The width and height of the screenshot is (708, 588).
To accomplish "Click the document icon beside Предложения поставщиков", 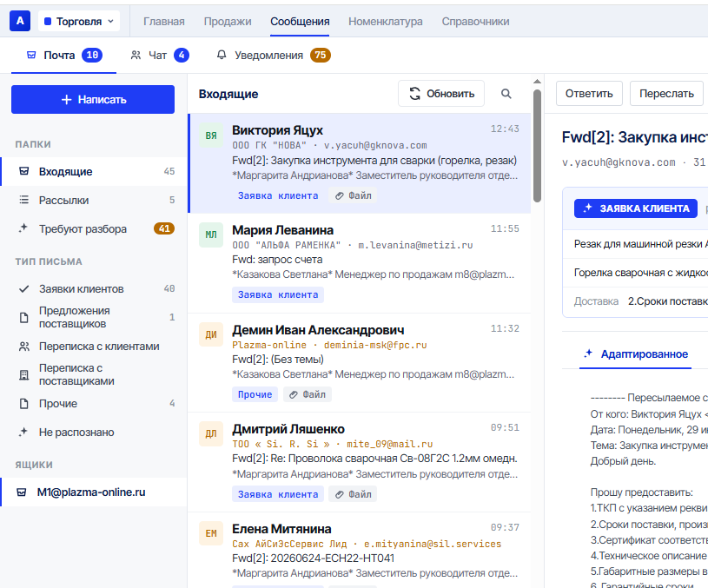I will [x=24, y=318].
